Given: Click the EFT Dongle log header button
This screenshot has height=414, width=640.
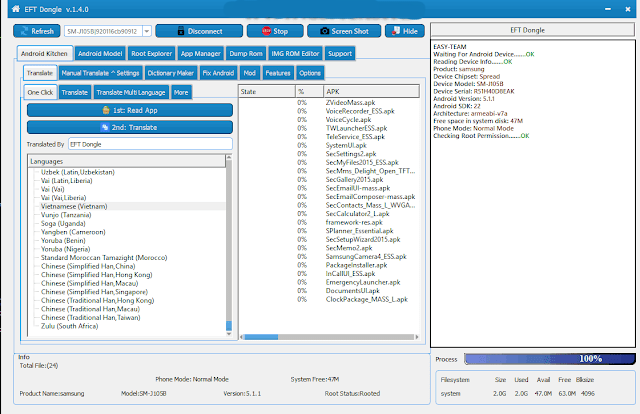Looking at the screenshot, I should (533, 32).
